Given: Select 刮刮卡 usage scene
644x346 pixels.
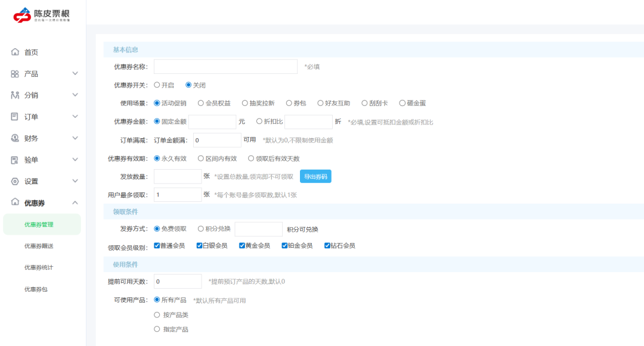Looking at the screenshot, I should click(x=364, y=103).
